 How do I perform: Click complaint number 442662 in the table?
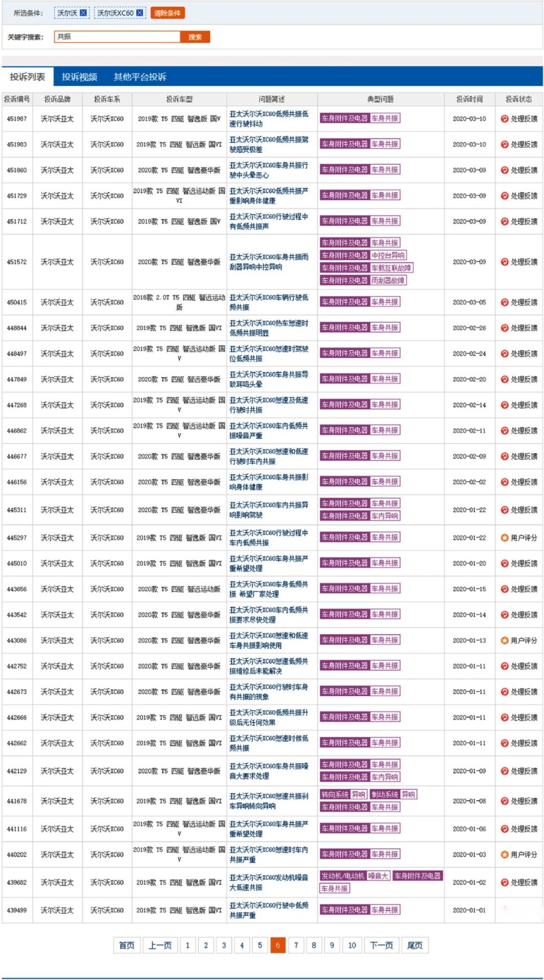[x=17, y=743]
